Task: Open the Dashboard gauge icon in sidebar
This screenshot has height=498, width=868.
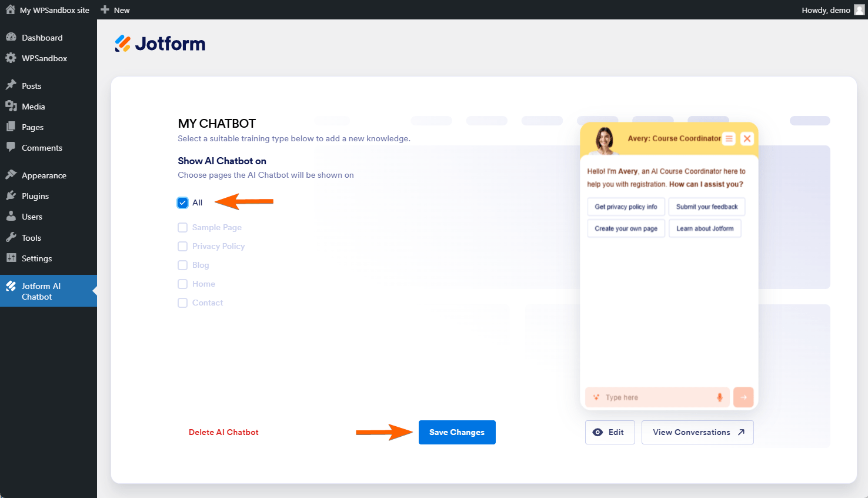Action: click(x=11, y=37)
